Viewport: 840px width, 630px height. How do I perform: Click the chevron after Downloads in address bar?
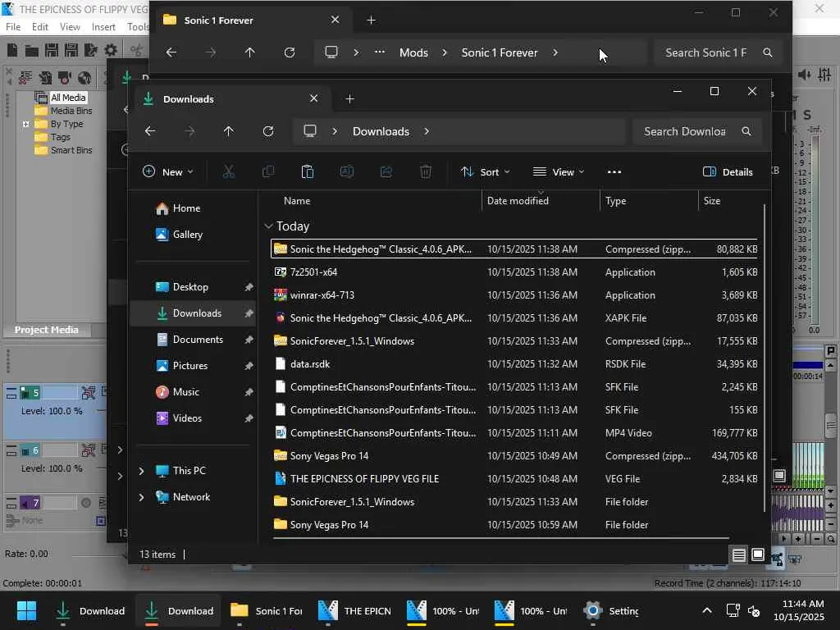pos(427,131)
